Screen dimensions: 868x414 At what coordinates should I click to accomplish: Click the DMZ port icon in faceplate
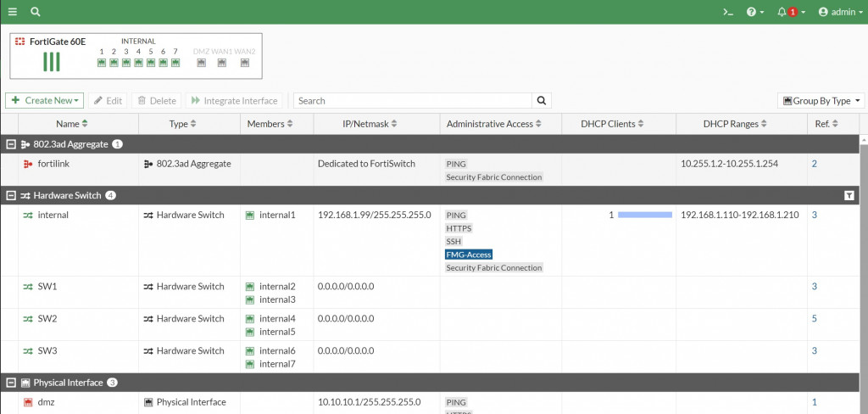(x=202, y=63)
